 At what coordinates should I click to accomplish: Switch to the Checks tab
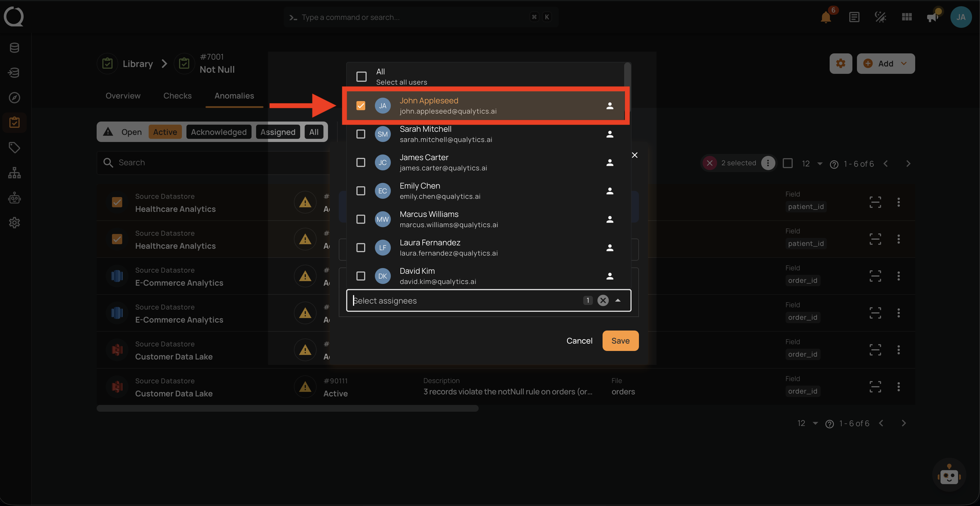click(177, 96)
